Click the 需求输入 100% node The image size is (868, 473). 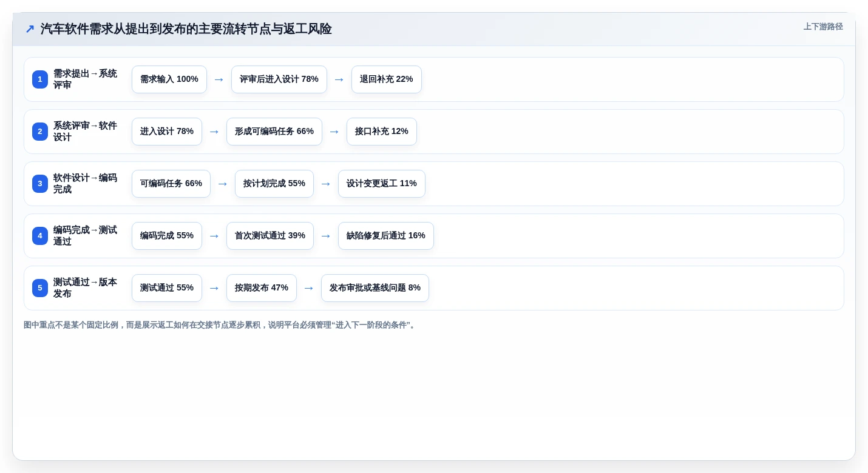click(x=169, y=79)
